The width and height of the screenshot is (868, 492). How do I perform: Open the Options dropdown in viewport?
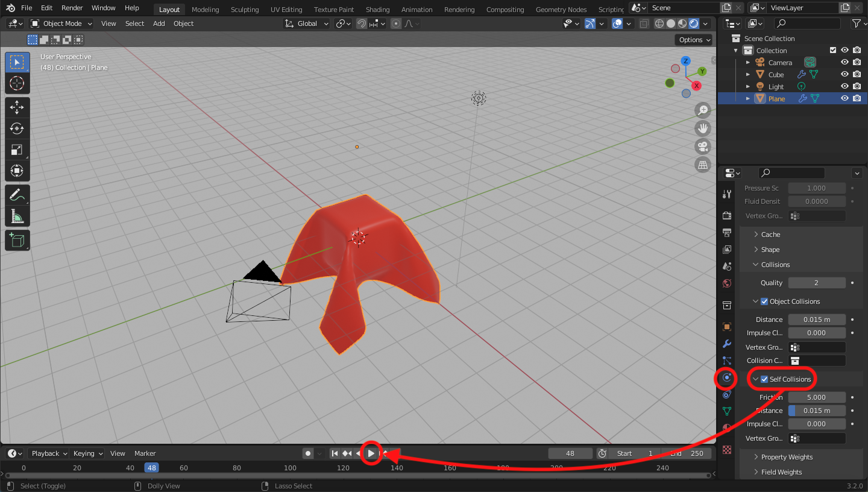pyautogui.click(x=695, y=40)
